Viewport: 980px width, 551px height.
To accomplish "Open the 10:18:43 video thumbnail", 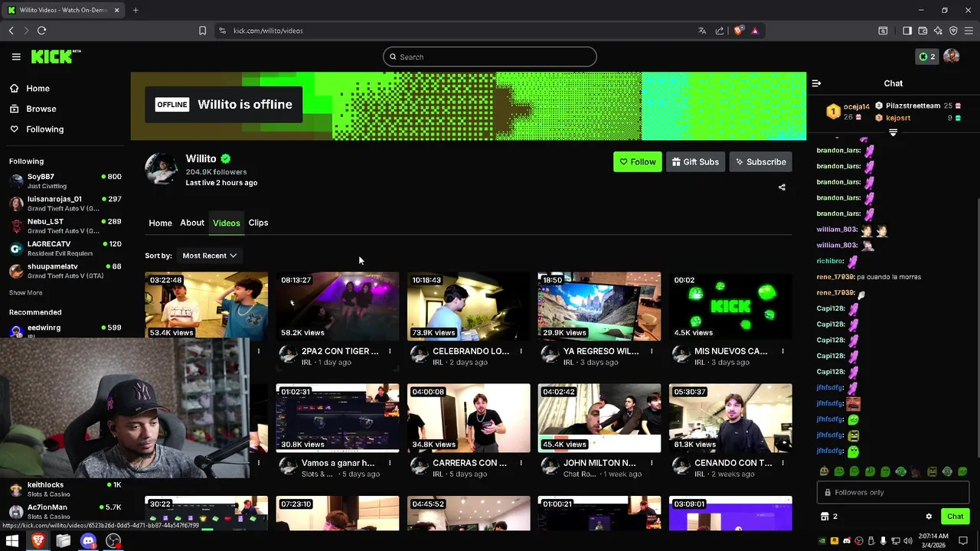I will tap(469, 306).
